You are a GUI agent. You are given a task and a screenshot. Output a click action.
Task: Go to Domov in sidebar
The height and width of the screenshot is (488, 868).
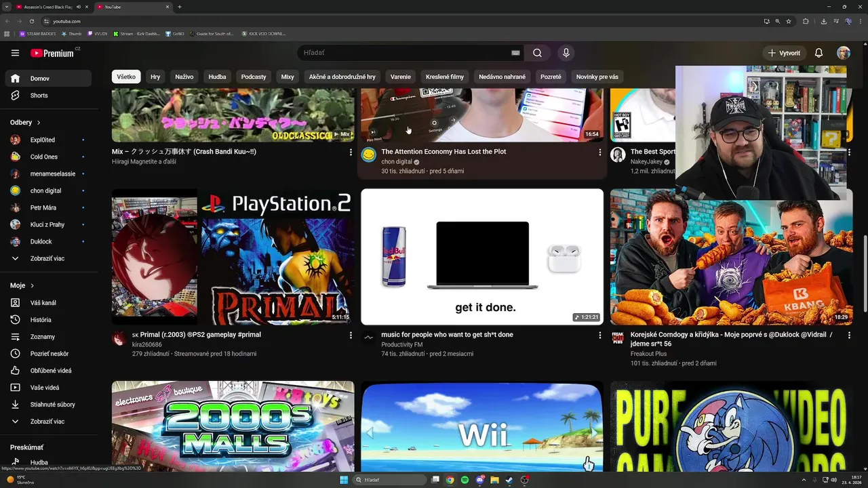coord(47,79)
